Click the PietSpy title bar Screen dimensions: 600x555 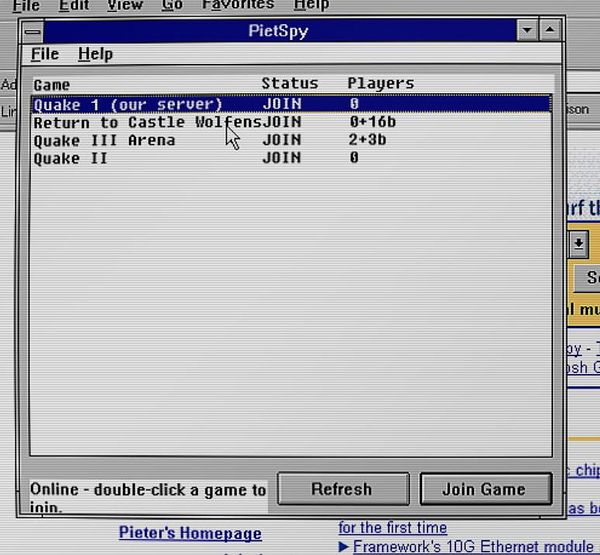279,31
